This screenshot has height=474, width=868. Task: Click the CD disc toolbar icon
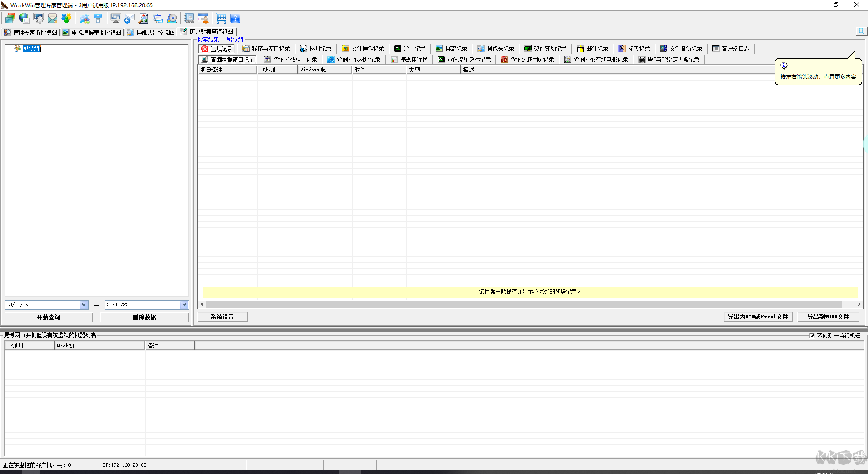(172, 18)
